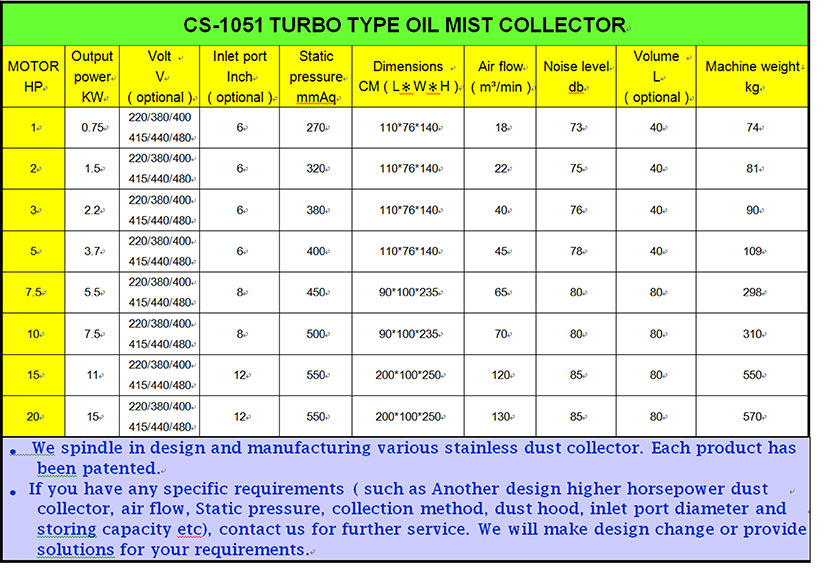Select the motor HP cell '15'

34,375
